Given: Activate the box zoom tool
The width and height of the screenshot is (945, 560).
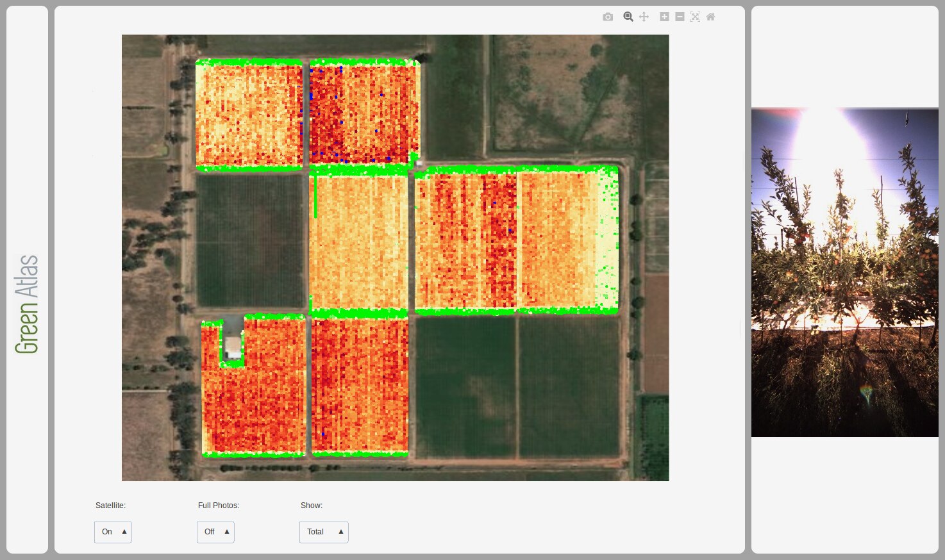Looking at the screenshot, I should 628,17.
